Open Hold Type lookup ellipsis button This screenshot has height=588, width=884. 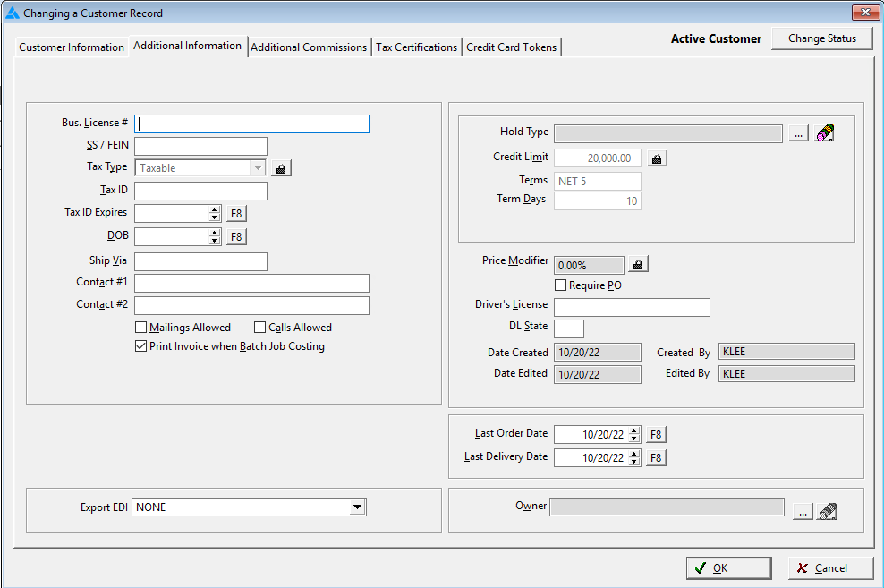pyautogui.click(x=798, y=133)
